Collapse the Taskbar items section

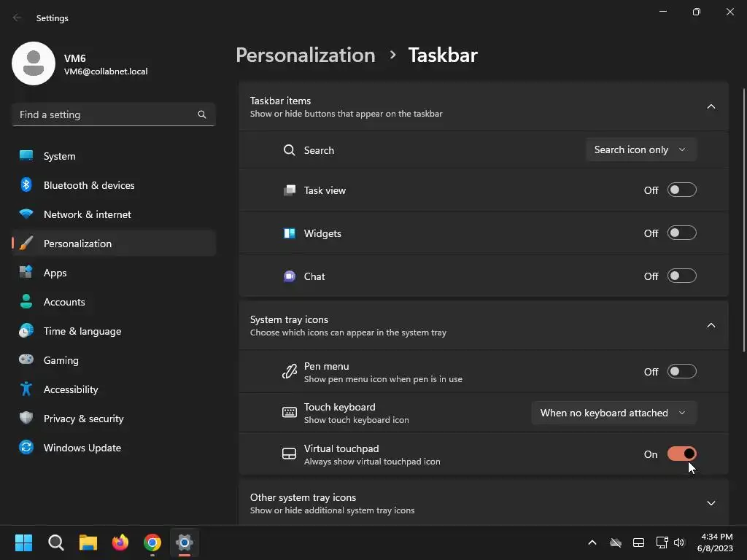pyautogui.click(x=711, y=106)
